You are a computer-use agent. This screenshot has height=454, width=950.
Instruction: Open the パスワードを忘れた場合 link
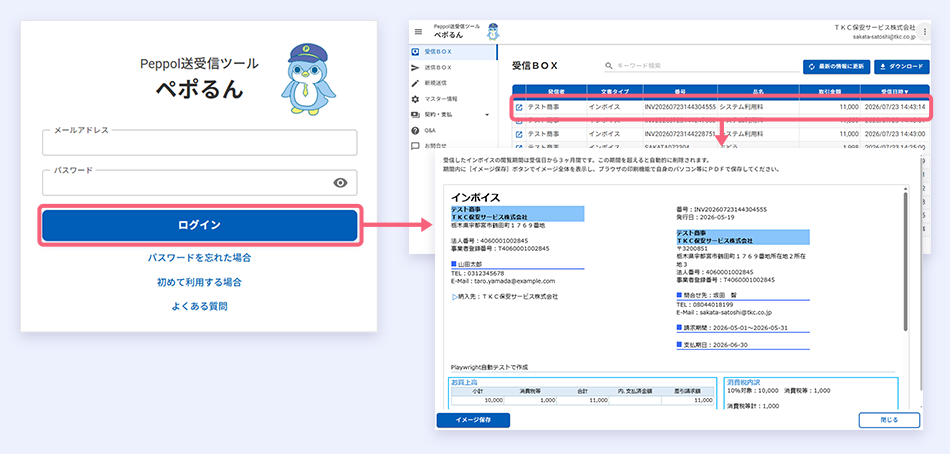pyautogui.click(x=200, y=258)
